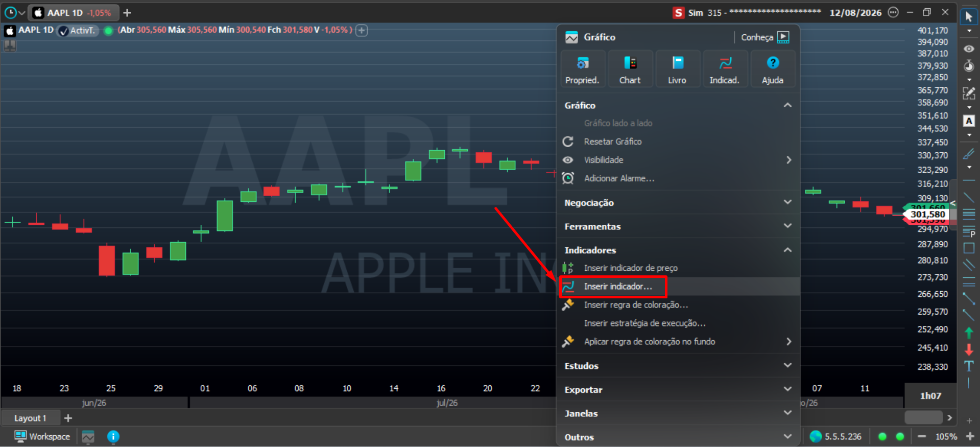Open the Visibilidade submenu
This screenshot has width=980, height=447.
pyautogui.click(x=678, y=160)
